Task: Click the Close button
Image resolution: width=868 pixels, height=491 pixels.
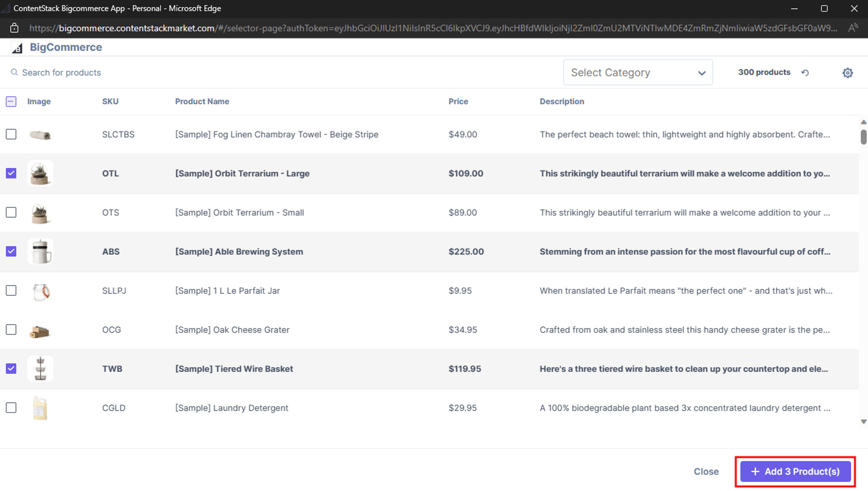Action: pyautogui.click(x=706, y=471)
